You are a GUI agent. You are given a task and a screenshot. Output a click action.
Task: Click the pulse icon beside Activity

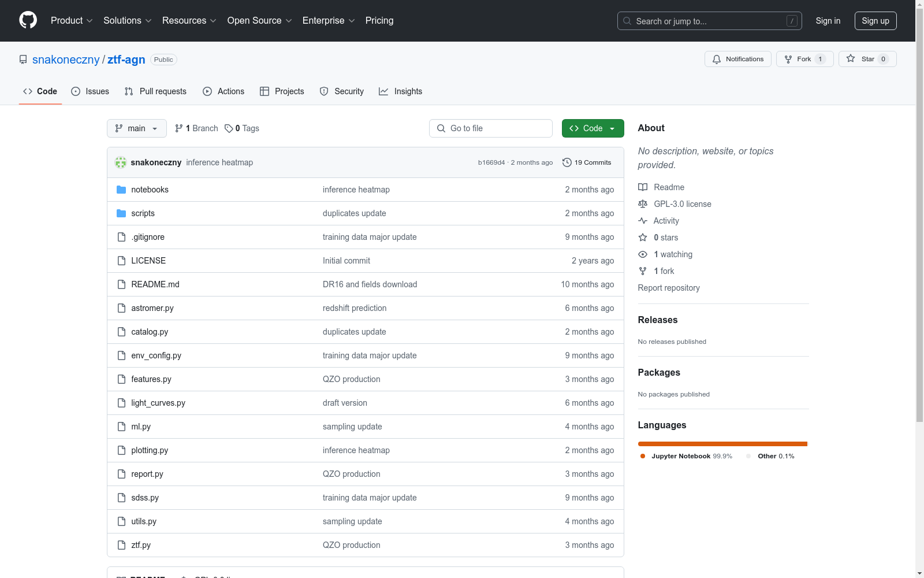coord(643,221)
